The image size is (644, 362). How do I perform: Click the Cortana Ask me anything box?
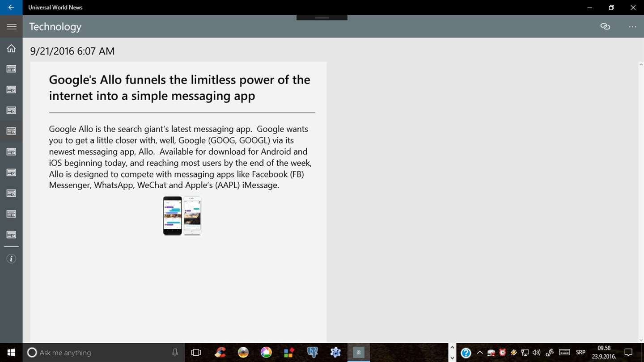(x=104, y=353)
